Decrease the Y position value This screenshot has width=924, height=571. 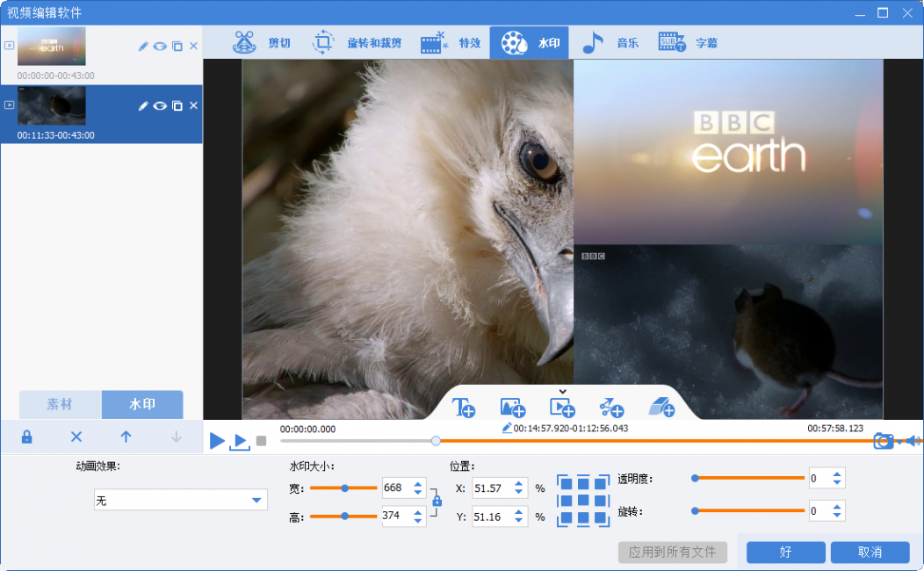pyautogui.click(x=518, y=522)
